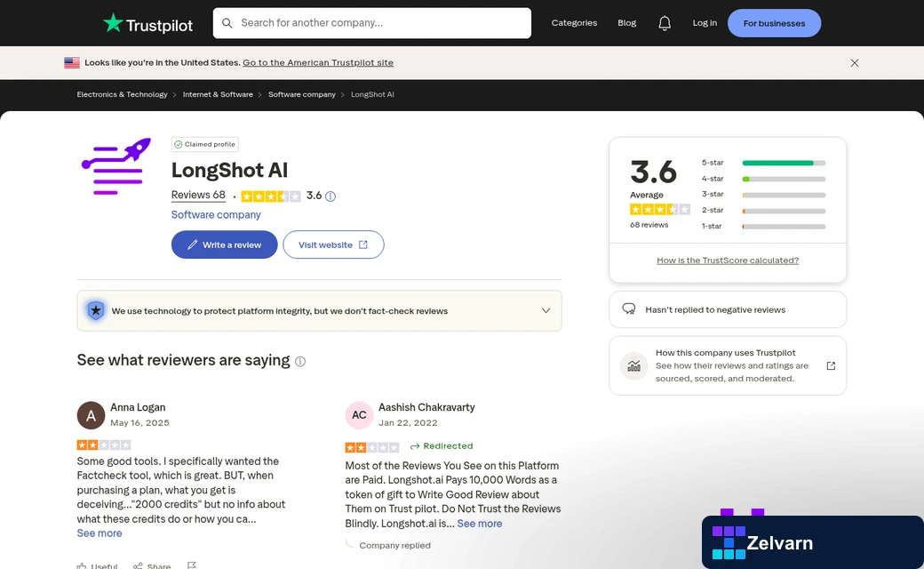Flag Anna Logan's review
The image size is (924, 569).
click(x=192, y=565)
